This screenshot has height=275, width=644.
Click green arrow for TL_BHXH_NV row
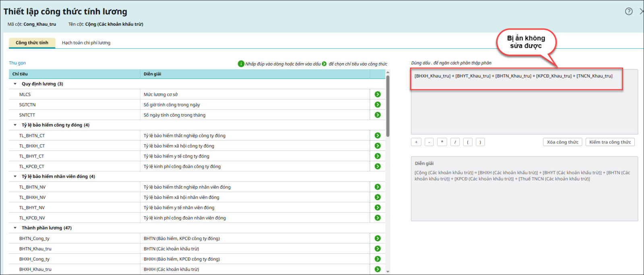[378, 197]
